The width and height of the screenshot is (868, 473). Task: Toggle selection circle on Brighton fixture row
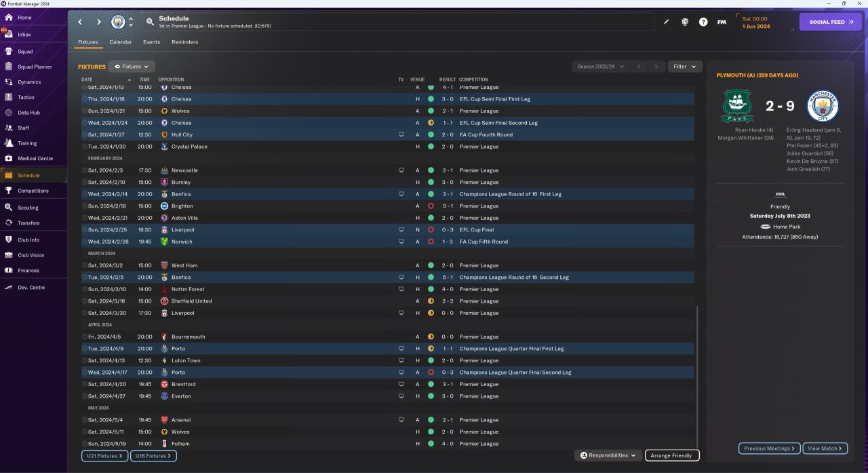[x=85, y=206]
